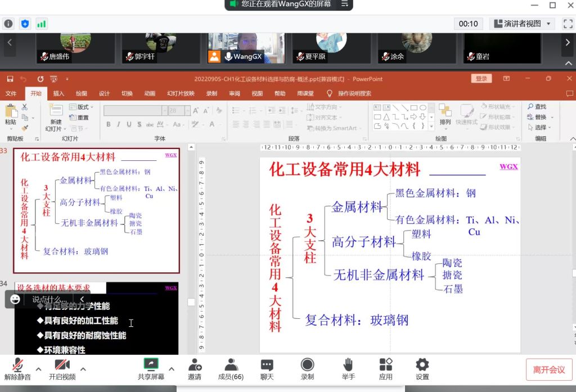
Task: Unmute microphone via 解除静音
Action: tap(17, 369)
